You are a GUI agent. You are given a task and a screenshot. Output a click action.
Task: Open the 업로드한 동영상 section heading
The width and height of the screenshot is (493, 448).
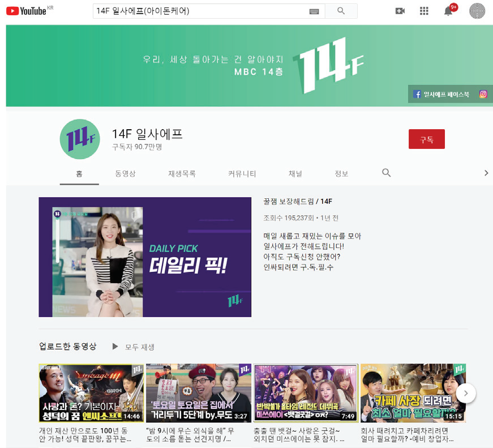tap(67, 347)
